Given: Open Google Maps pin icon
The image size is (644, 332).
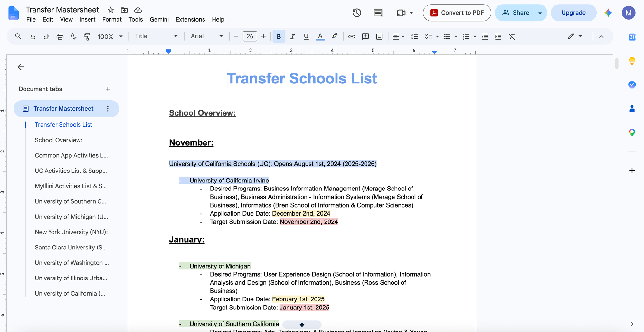Looking at the screenshot, I should 632,132.
